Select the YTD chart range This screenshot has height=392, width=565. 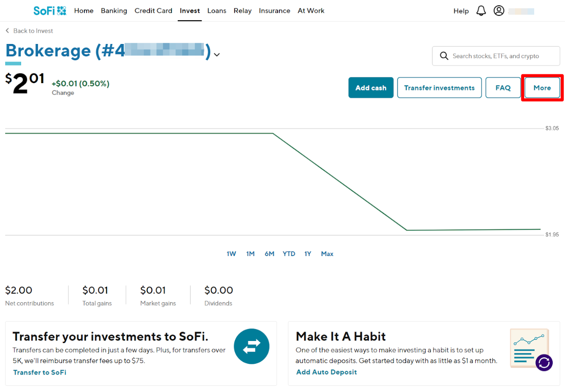[289, 254]
